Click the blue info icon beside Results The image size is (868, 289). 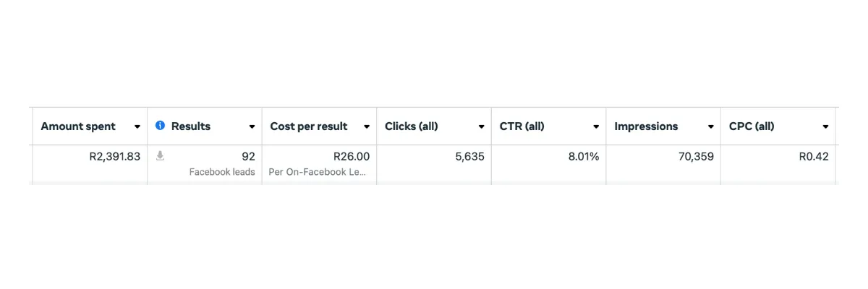(x=161, y=126)
